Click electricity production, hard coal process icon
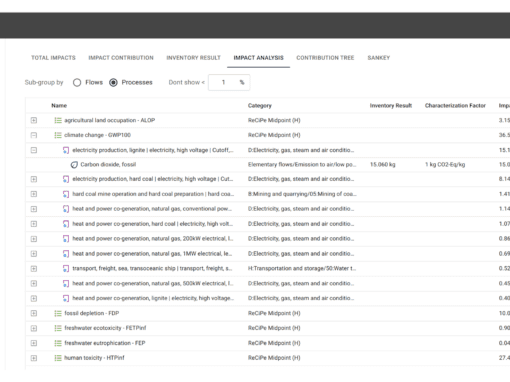 66,179
